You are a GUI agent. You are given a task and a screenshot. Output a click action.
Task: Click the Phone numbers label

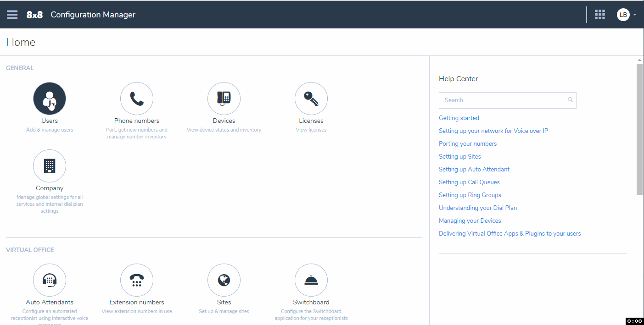[x=137, y=121]
